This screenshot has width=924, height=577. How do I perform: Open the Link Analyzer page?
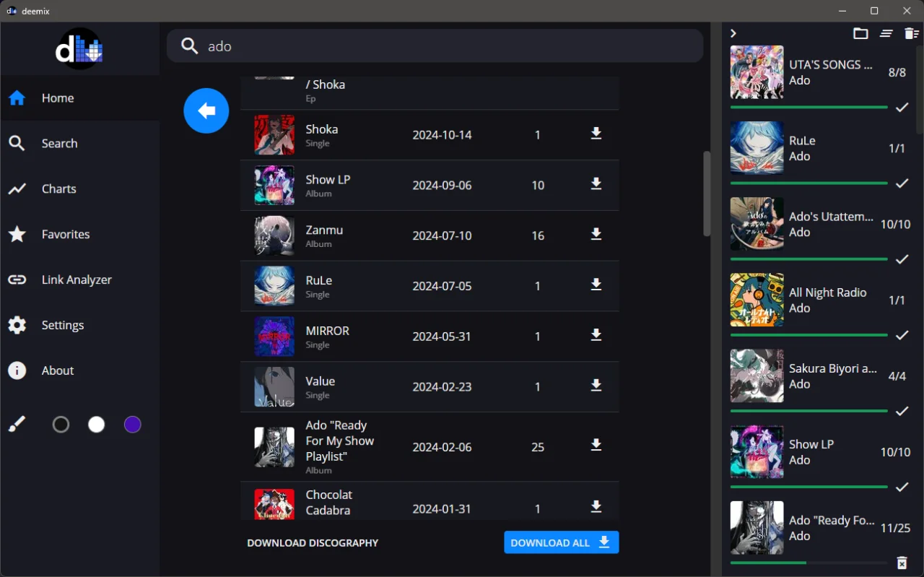pos(79,279)
